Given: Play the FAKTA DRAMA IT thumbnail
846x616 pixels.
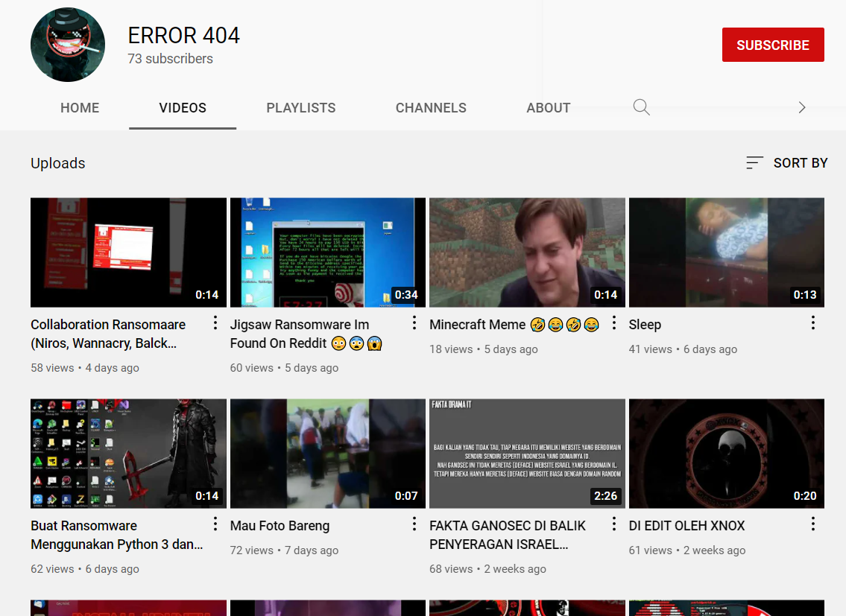Looking at the screenshot, I should [527, 454].
